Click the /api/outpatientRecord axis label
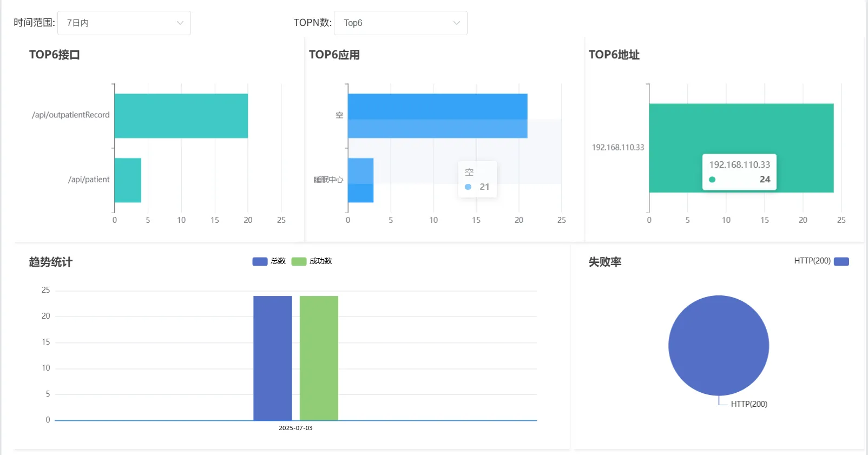 point(70,115)
